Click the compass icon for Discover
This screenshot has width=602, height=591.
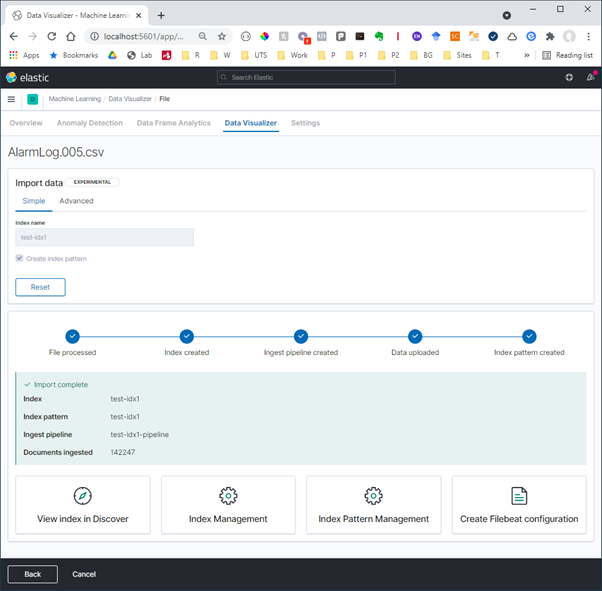point(83,496)
